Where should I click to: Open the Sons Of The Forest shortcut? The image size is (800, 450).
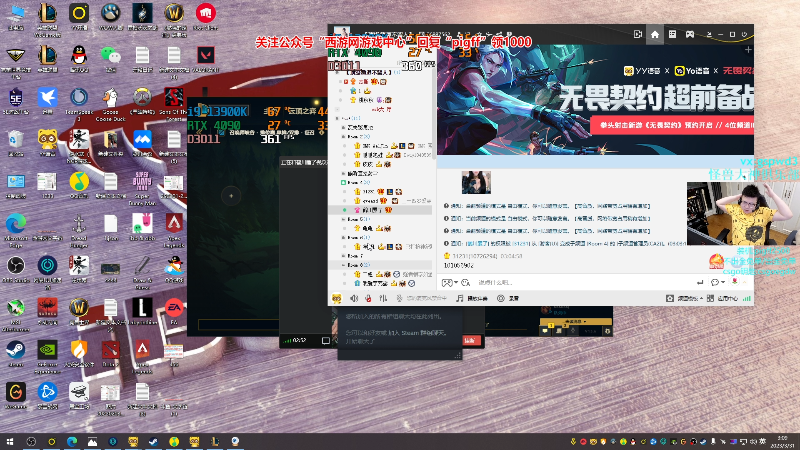pos(173,104)
